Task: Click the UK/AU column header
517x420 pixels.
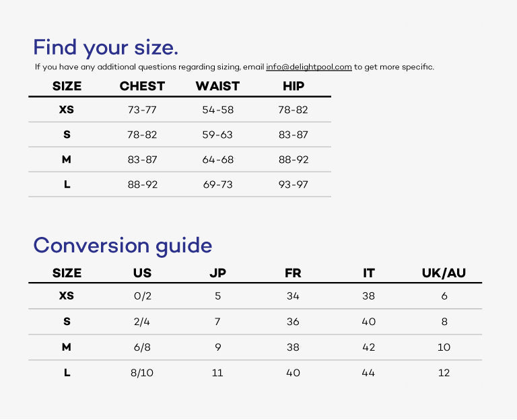Action: pos(444,273)
